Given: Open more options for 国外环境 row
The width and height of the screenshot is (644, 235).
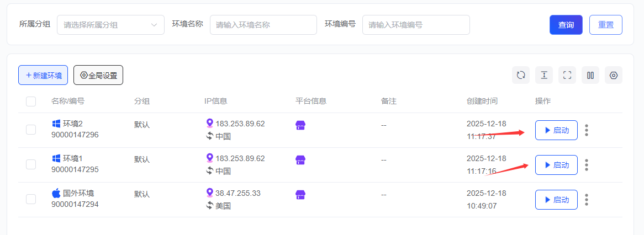Looking at the screenshot, I should click(x=587, y=200).
